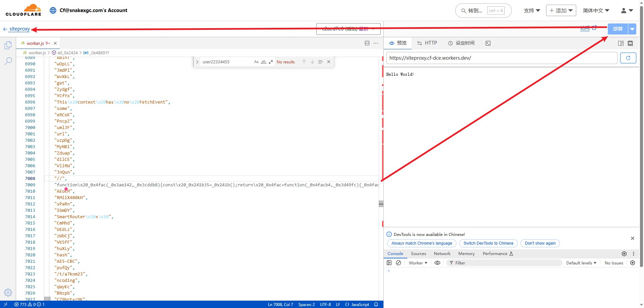Split the editor layout icon

pos(367,43)
